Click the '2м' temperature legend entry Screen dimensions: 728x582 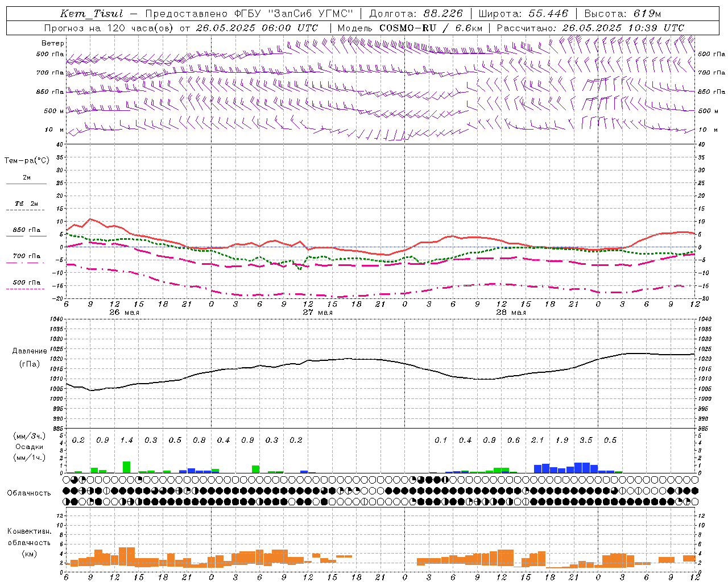27,177
